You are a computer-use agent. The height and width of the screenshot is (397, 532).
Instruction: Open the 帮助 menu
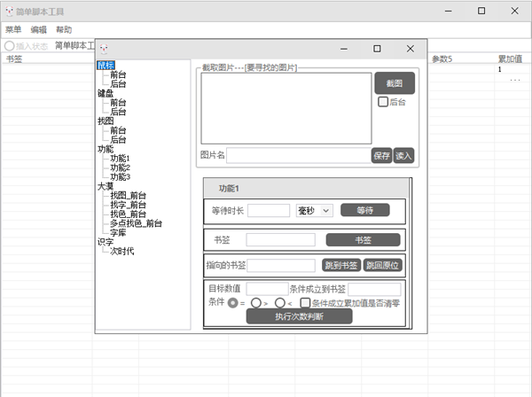[x=64, y=29]
